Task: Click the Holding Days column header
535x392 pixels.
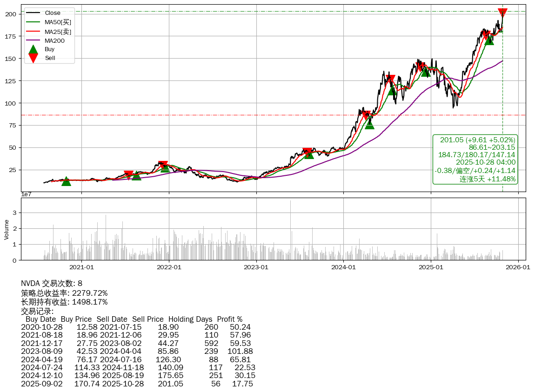Action: pos(190,319)
